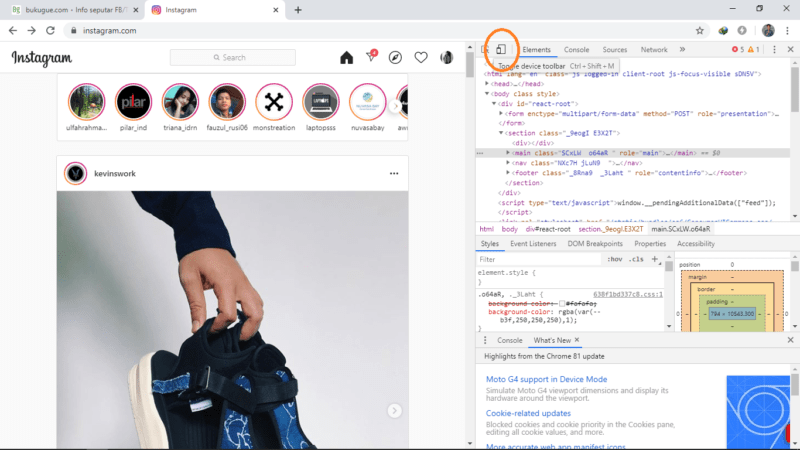Expand the footer element node

pos(508,173)
